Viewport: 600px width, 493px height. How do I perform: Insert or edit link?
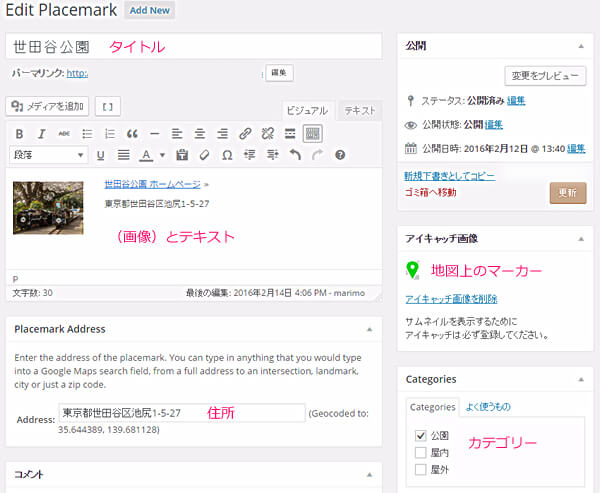click(245, 134)
